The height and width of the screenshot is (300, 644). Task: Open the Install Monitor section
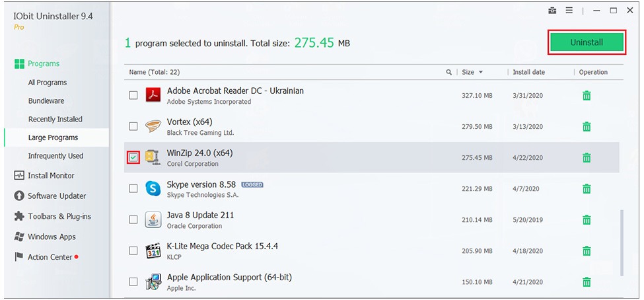[x=51, y=176]
